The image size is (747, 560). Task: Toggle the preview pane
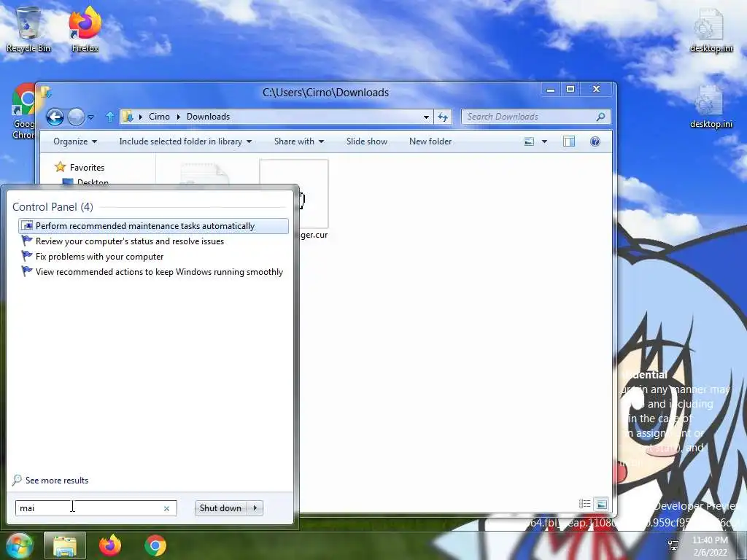pos(569,141)
